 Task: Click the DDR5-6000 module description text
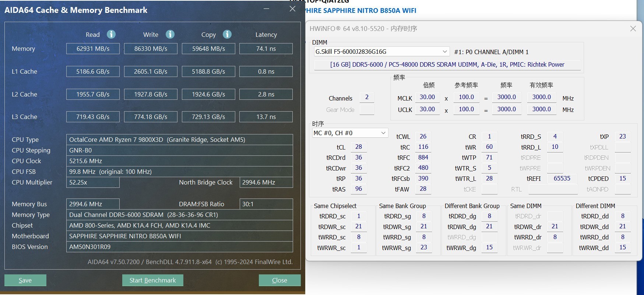[x=447, y=65]
